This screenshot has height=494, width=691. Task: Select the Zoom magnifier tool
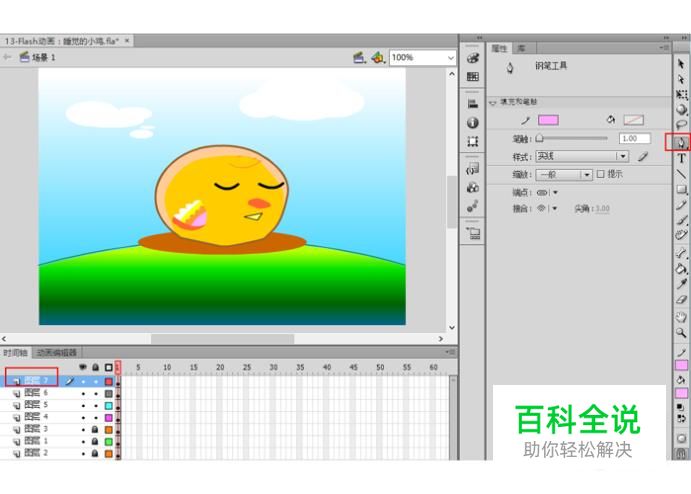(681, 333)
